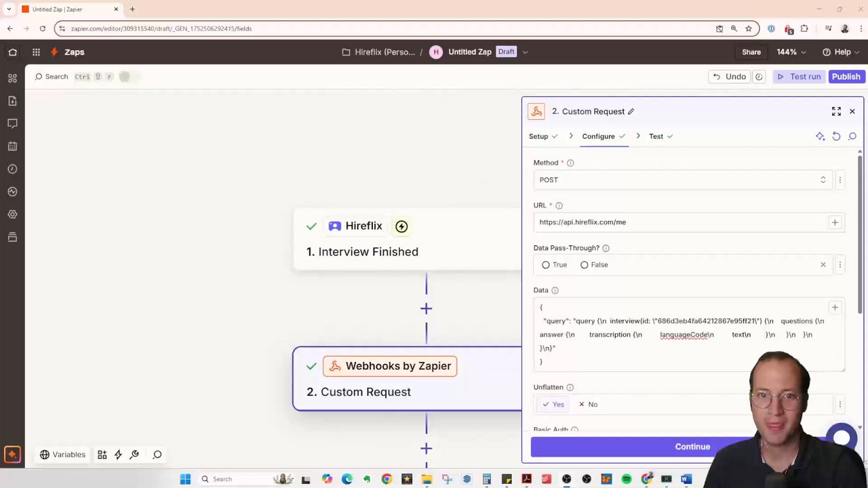The image size is (868, 488).
Task: Open the Variables button
Action: [62, 455]
